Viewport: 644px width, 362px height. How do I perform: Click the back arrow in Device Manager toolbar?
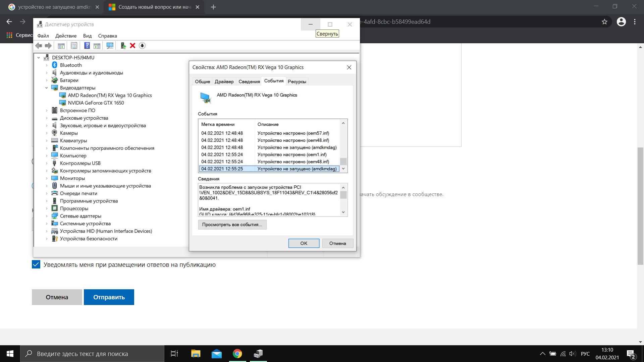click(x=39, y=46)
